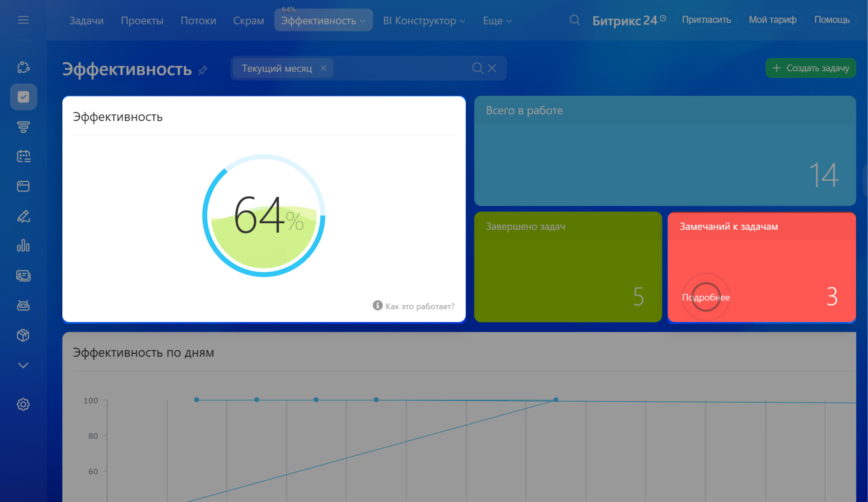Open the Проекты tab
The height and width of the screenshot is (502, 868).
142,21
